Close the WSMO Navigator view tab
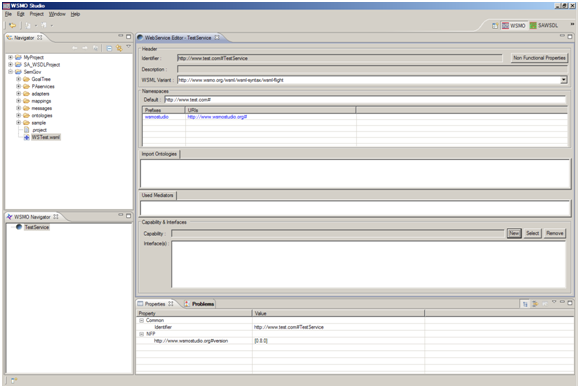 (x=56, y=217)
